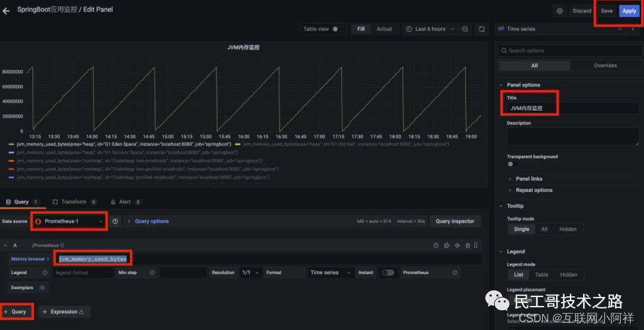Viewport: 644px width, 330px height.
Task: Open query A help icon
Action: point(436,246)
